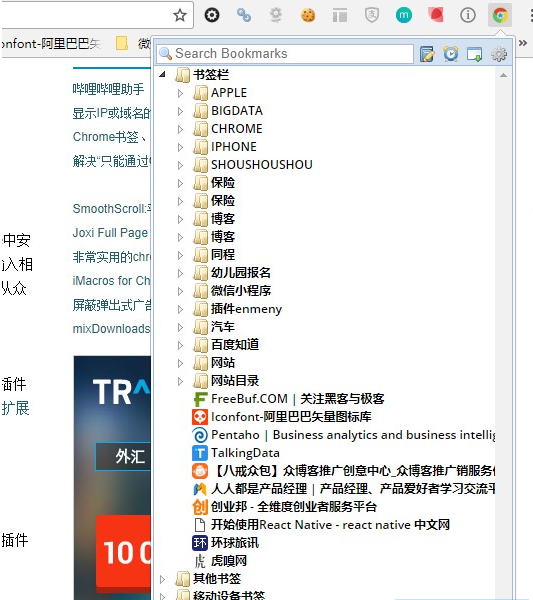Click the bookmark star icon in address bar
This screenshot has width=533, height=600.
click(179, 15)
